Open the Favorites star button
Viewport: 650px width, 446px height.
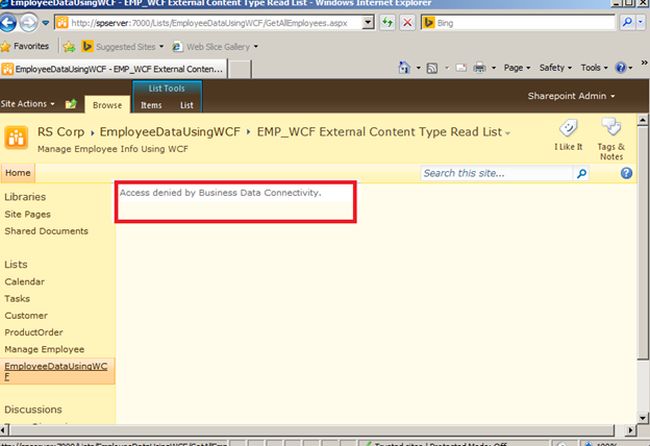point(25,46)
